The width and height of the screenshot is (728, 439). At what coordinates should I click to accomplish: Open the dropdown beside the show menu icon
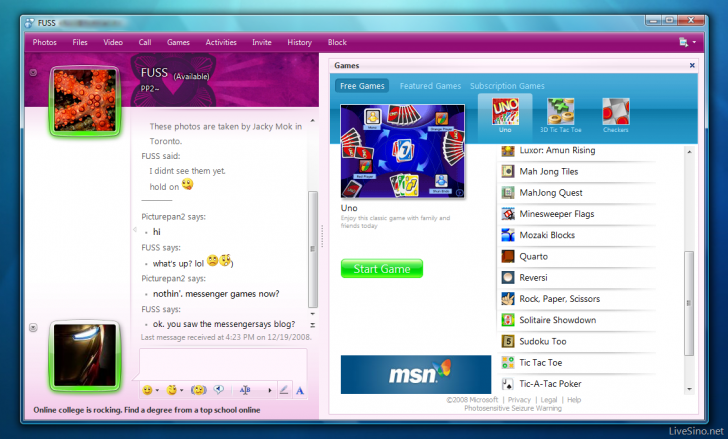[x=694, y=42]
